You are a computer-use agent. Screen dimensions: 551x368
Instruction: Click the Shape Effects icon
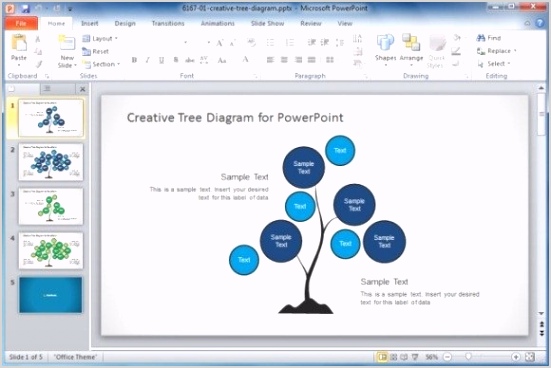pos(456,64)
